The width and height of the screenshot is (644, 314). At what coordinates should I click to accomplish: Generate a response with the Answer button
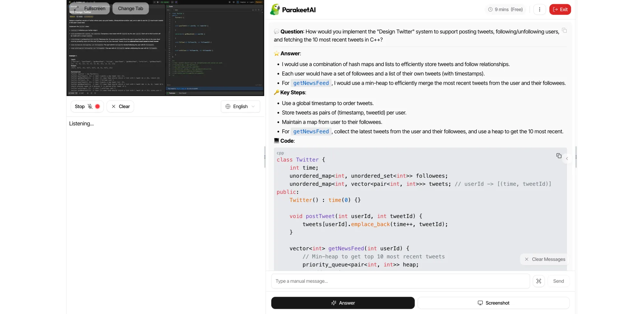pyautogui.click(x=343, y=303)
